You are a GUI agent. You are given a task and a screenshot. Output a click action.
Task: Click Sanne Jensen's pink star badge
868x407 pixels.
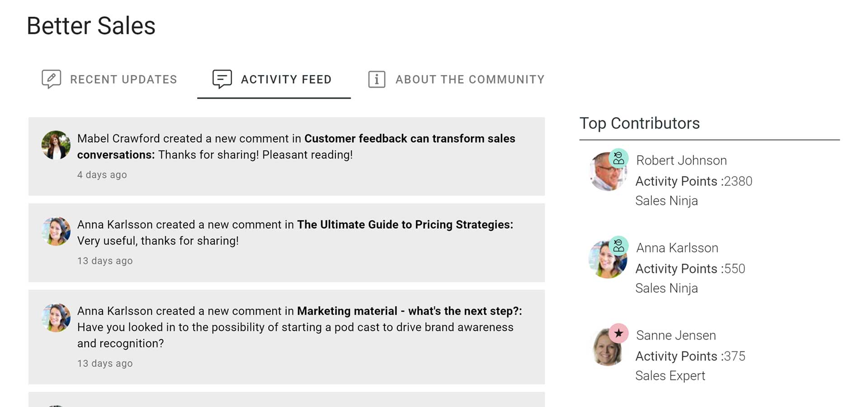(618, 333)
